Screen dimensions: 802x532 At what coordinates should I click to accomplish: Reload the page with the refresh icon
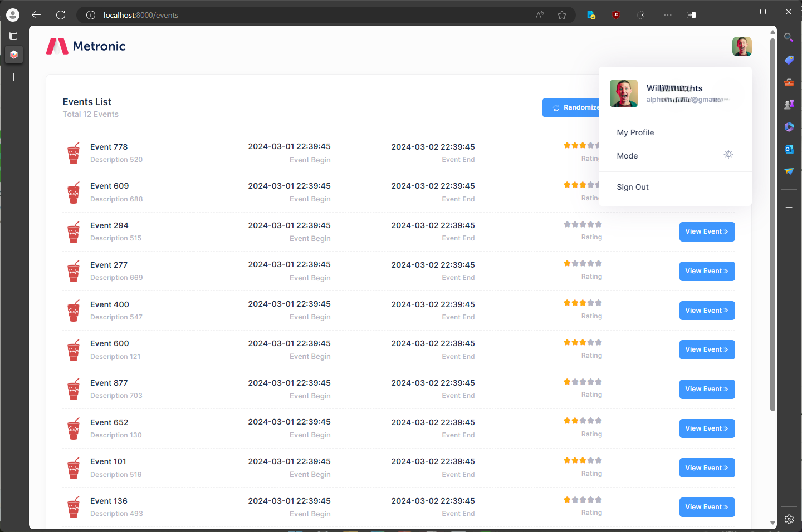pos(61,15)
